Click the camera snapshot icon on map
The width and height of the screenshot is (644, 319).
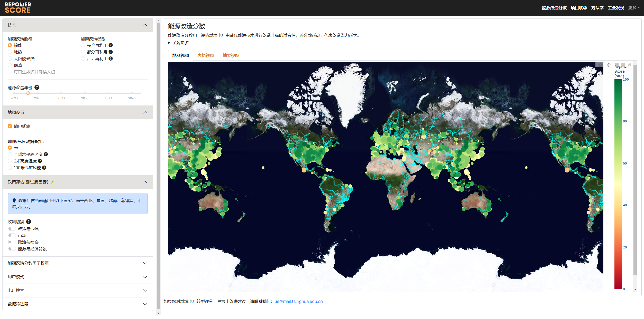coord(600,65)
